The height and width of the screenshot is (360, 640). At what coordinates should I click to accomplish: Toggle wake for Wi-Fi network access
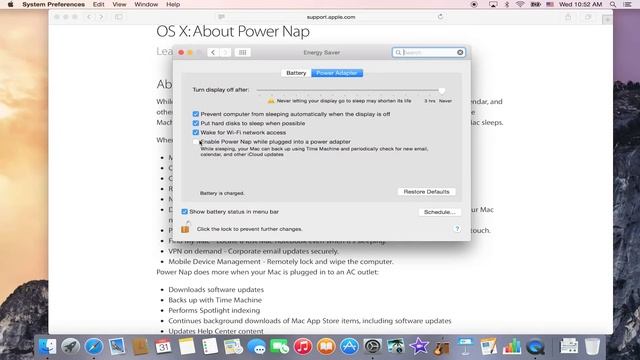[x=196, y=132]
